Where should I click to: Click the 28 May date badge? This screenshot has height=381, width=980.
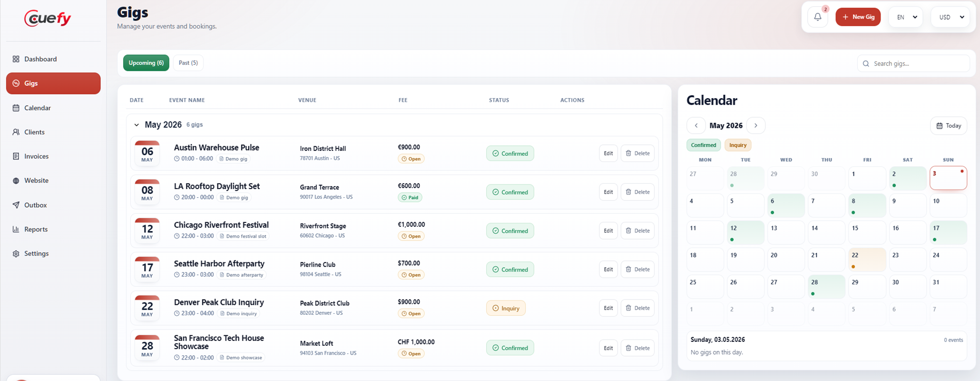click(x=147, y=347)
